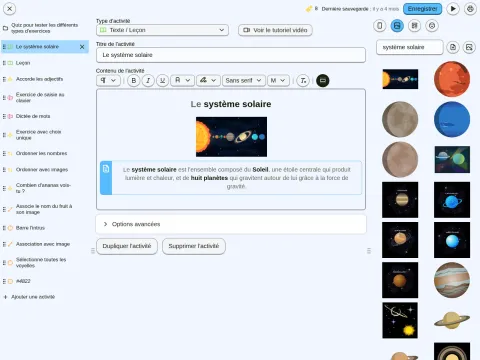480x360 pixels.
Task: Click the drag handle of Dictée de mots
Action: tap(4, 116)
